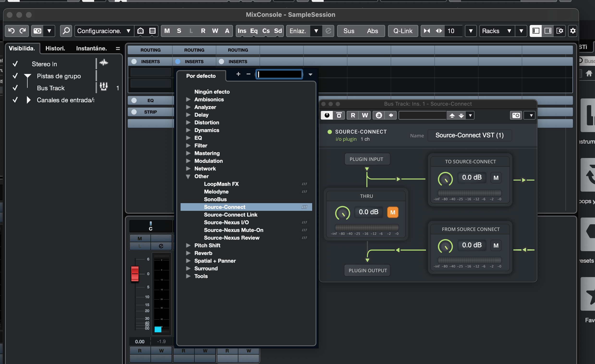The height and width of the screenshot is (364, 595).
Task: Click the MixConsole snapshot camera icon
Action: [37, 31]
